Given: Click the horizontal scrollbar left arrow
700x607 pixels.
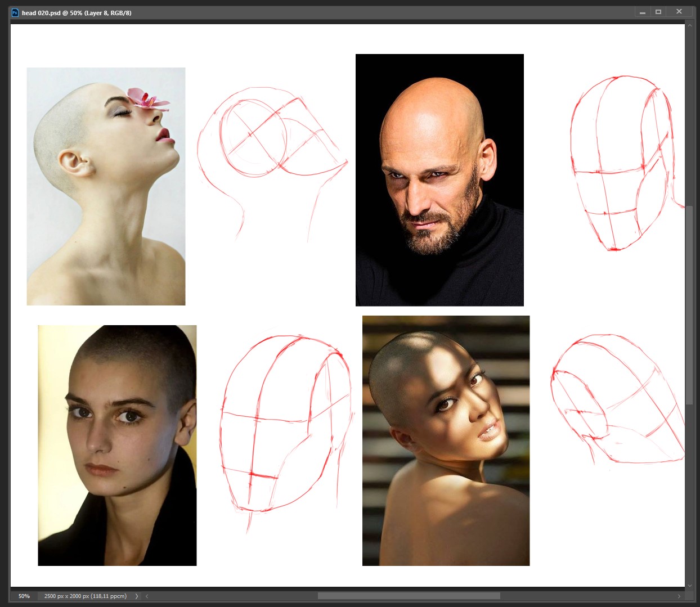Looking at the screenshot, I should 147,596.
